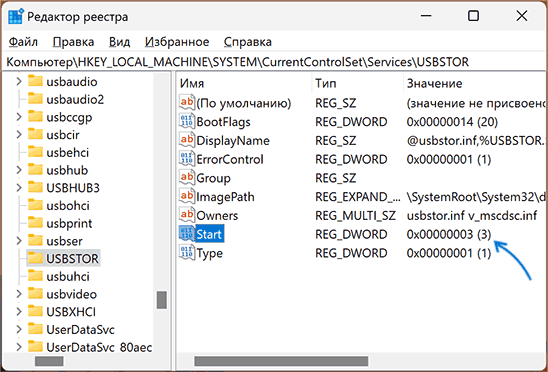Expand the usbaudio tree node
The image size is (548, 372).
19,81
